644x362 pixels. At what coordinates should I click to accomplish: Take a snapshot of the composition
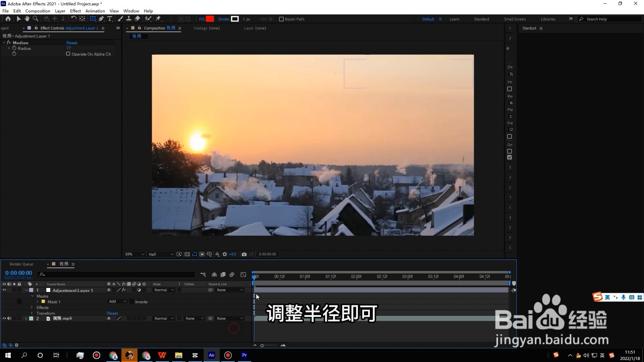point(244,254)
